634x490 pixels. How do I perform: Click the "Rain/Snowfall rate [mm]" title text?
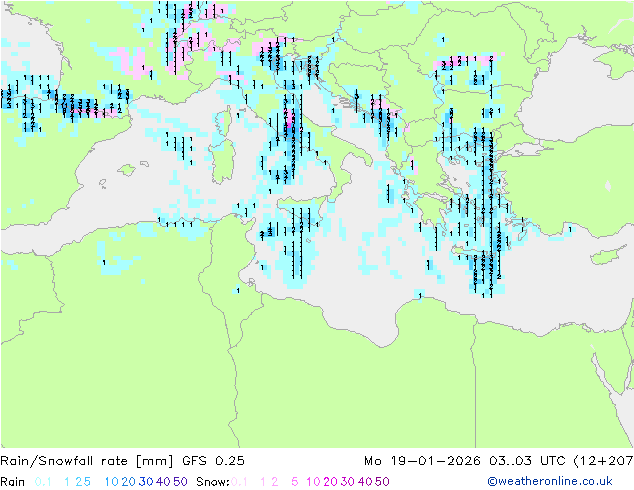[87, 461]
